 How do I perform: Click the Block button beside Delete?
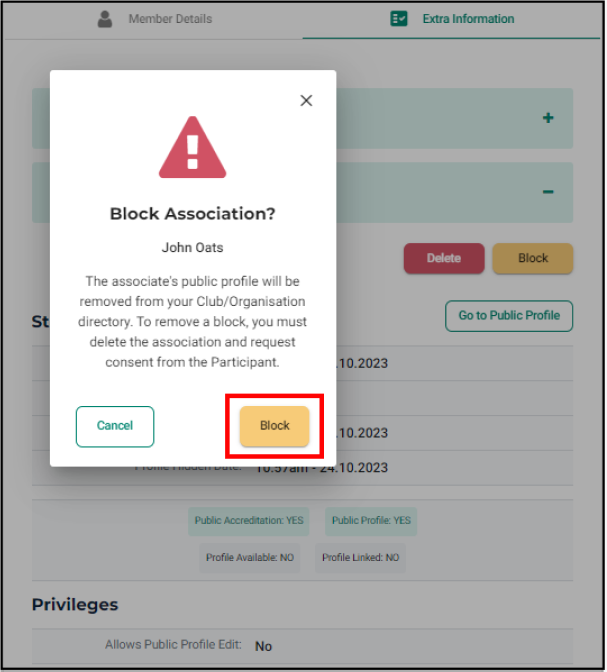533,258
